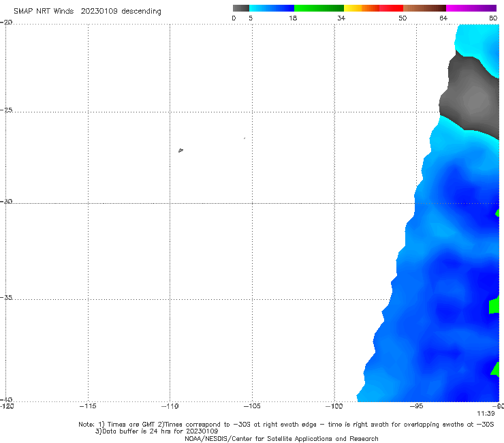Screen dimensions: 504x443
Task: Click the longitude label '-115'
Action: tap(88, 406)
